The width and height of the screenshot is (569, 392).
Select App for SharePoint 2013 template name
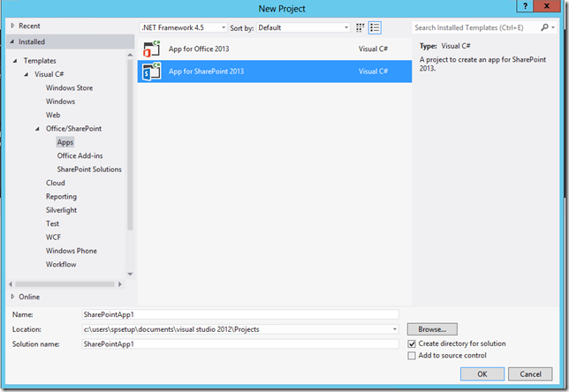[x=206, y=72]
